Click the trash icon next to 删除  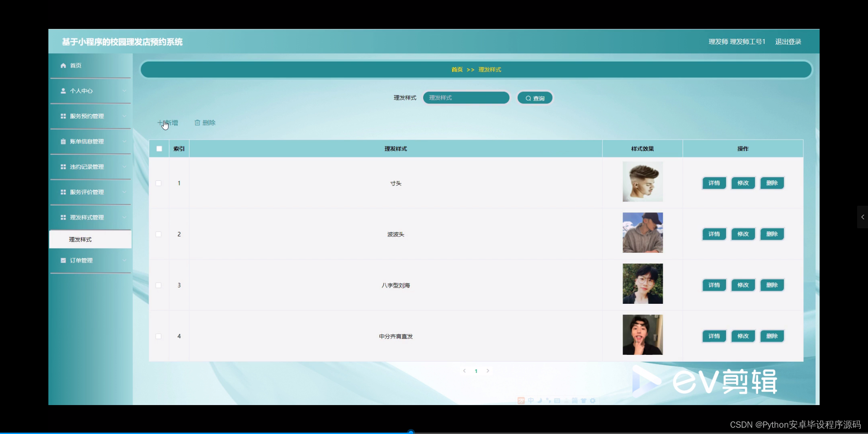tap(197, 123)
